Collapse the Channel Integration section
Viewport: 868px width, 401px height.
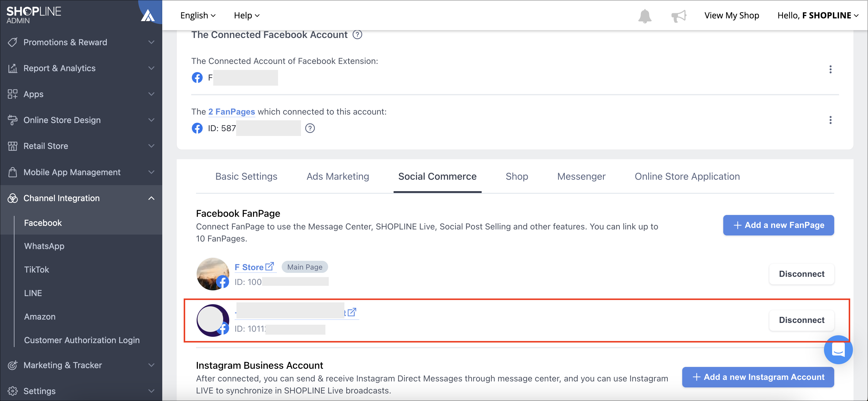(151, 198)
